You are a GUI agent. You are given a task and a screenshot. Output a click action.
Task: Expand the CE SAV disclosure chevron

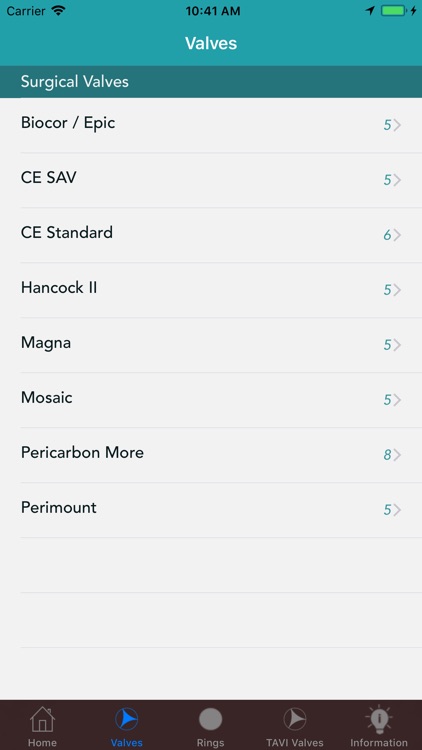click(x=397, y=180)
